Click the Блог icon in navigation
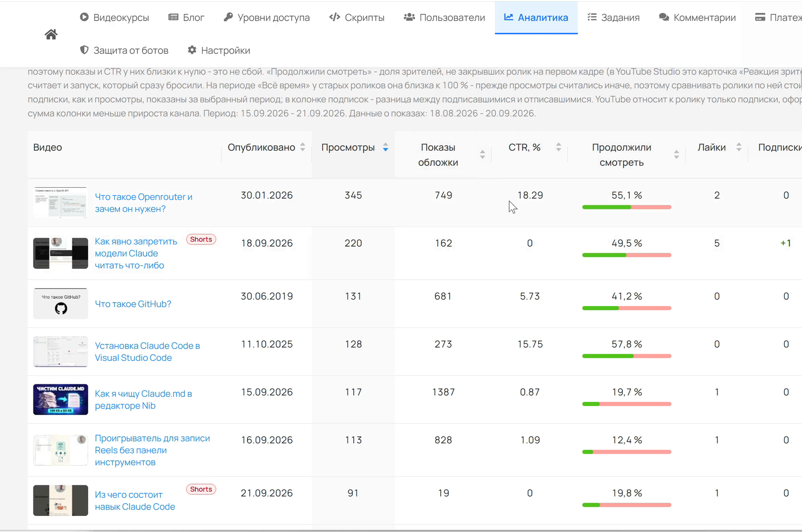The image size is (802, 532). (x=173, y=17)
